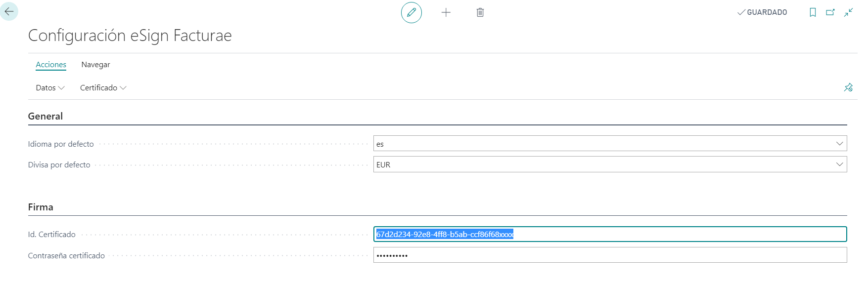
Task: Pin the action bar with pin icon
Action: point(848,87)
